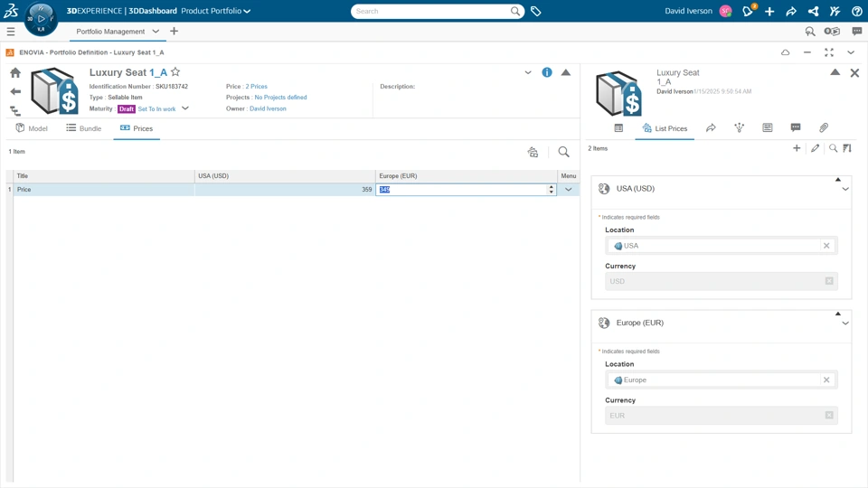
Task: Edit list prices with pencil icon
Action: click(x=815, y=147)
